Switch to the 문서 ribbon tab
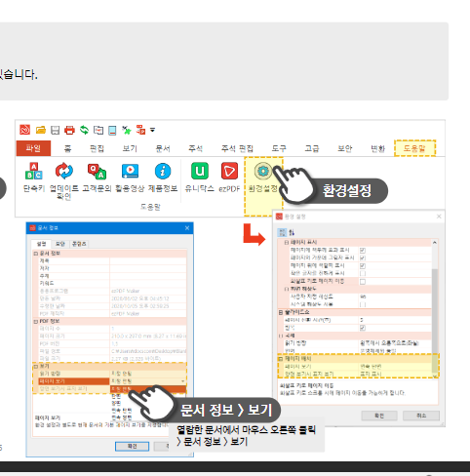Viewport: 470px width, 476px height. coord(163,148)
